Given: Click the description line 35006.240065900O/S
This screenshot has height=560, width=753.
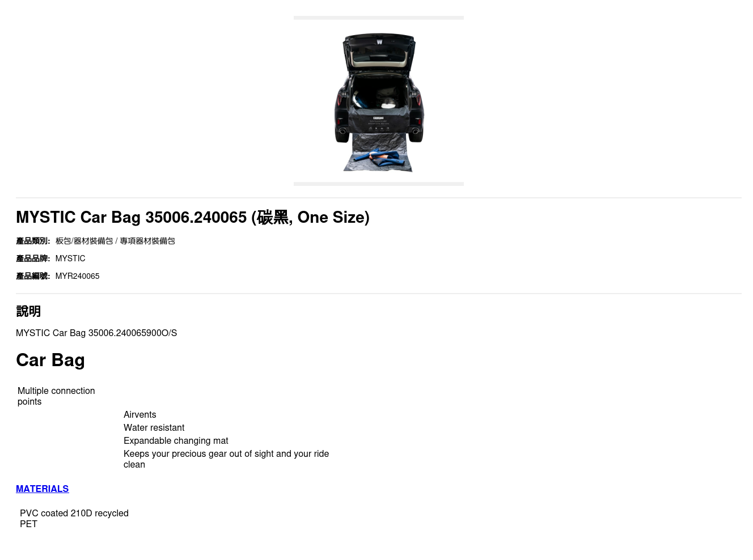Looking at the screenshot, I should (x=96, y=333).
